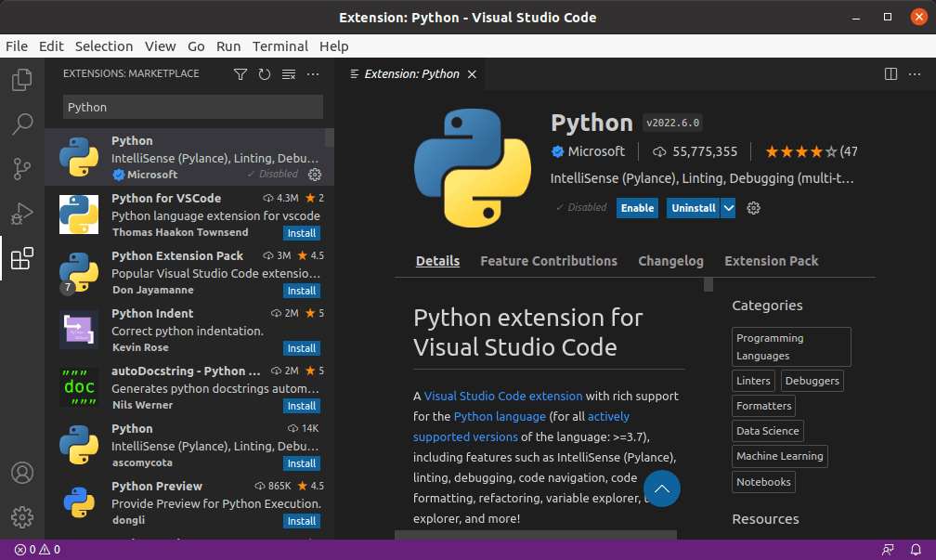This screenshot has height=560, width=936.
Task: Click the extensions search input field
Action: (x=193, y=107)
